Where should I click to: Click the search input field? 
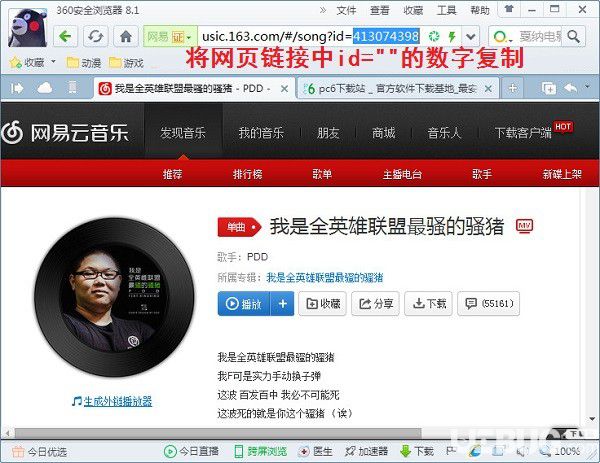click(x=540, y=37)
